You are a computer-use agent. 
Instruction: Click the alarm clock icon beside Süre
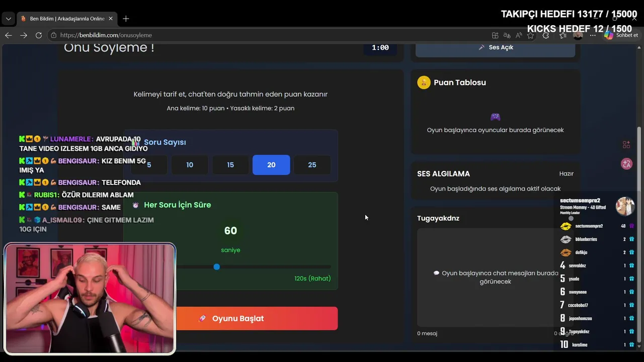pos(135,205)
